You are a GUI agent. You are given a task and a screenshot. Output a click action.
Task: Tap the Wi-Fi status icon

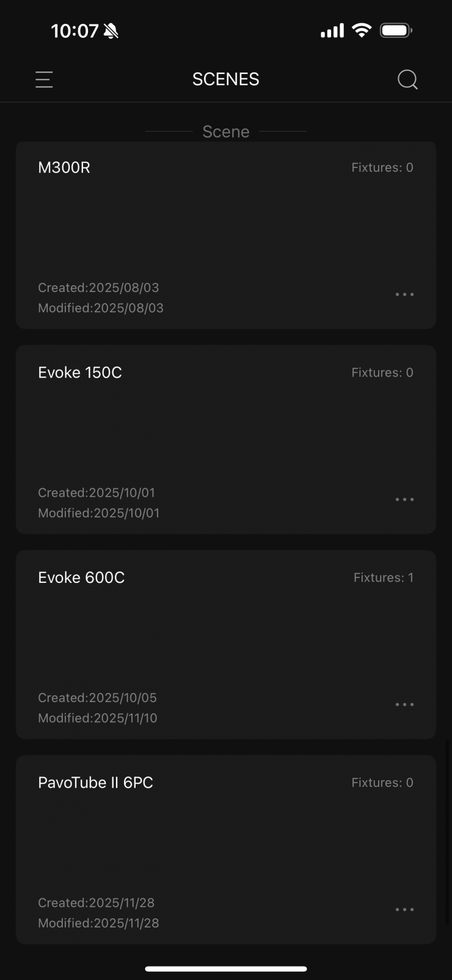(362, 31)
